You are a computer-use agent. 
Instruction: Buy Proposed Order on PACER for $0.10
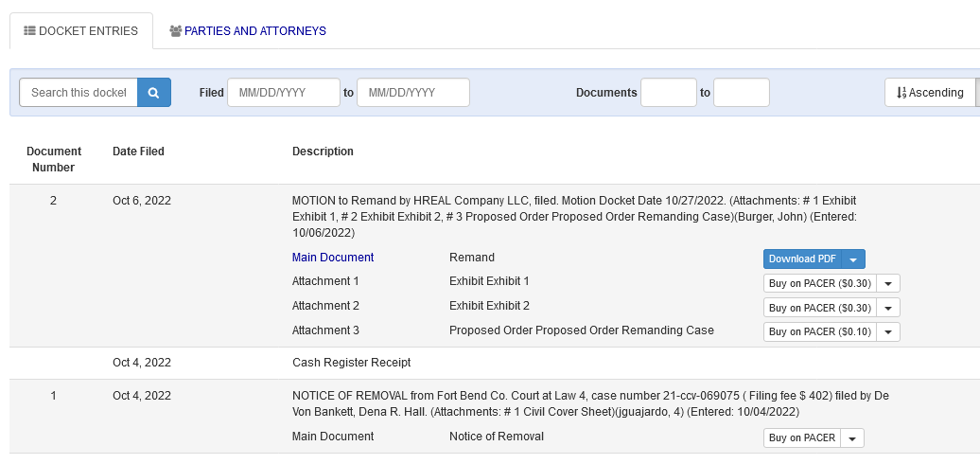click(x=820, y=332)
